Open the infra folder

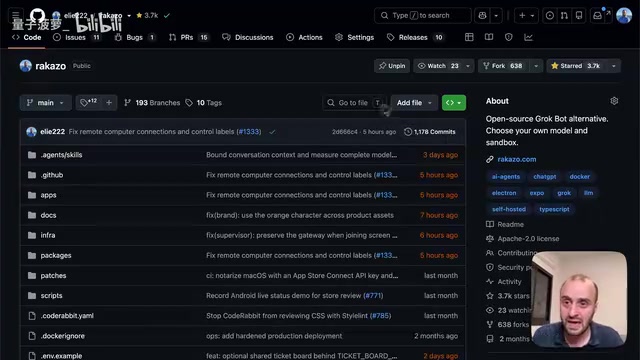[48, 235]
